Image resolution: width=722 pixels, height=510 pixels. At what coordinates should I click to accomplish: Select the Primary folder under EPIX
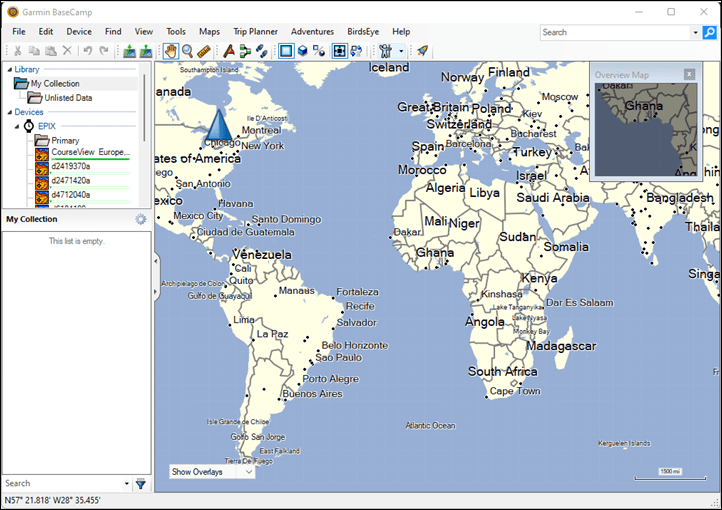[x=65, y=140]
